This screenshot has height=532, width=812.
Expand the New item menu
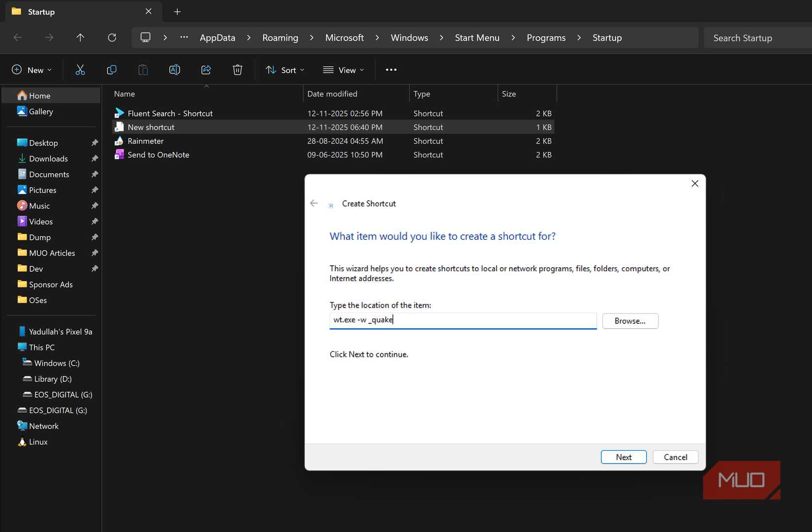click(31, 69)
